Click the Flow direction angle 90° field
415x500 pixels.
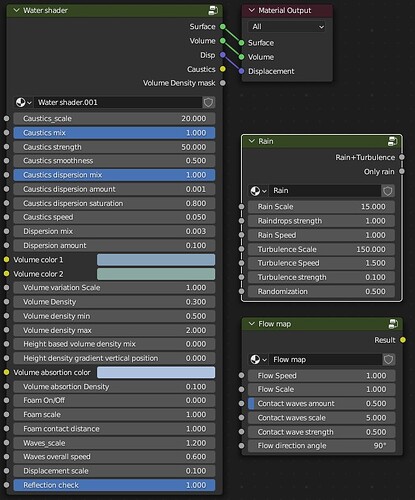pyautogui.click(x=322, y=446)
